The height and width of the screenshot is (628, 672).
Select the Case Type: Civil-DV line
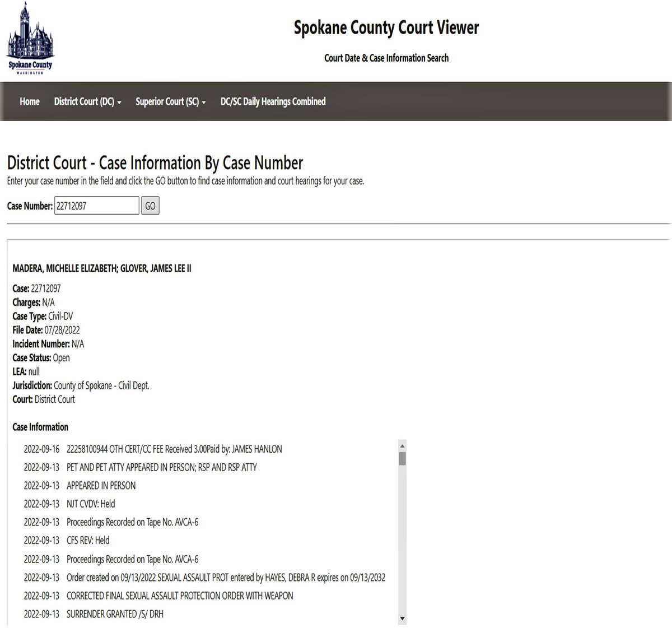[43, 317]
